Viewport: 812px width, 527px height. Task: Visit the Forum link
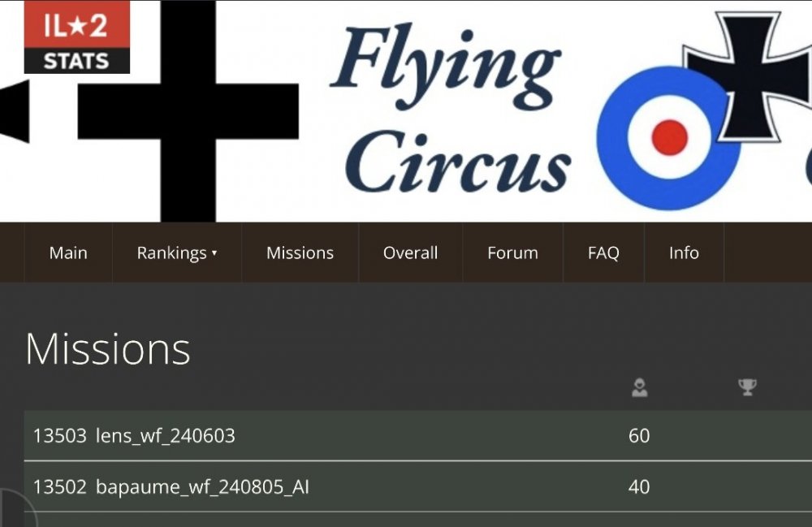click(x=512, y=253)
